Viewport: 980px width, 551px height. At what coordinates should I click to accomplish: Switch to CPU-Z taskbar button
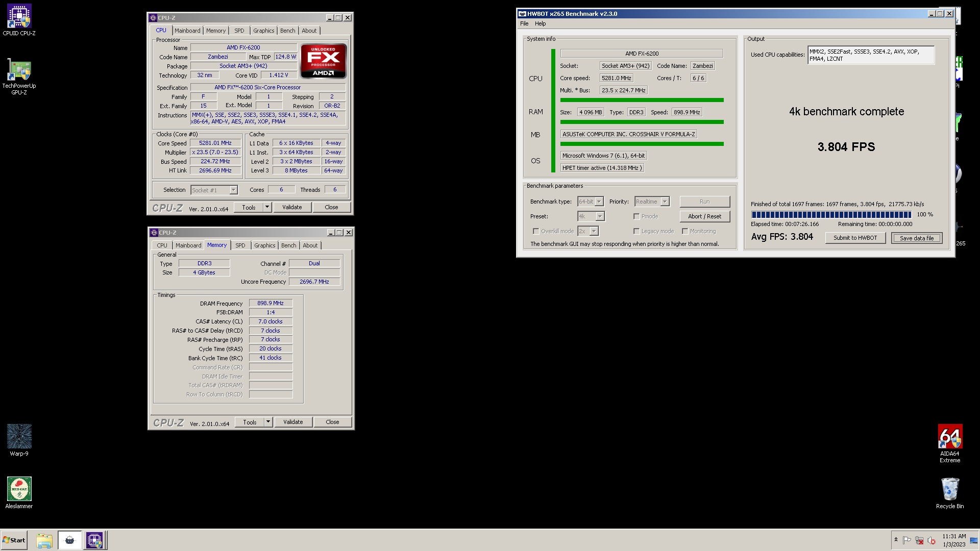pos(94,540)
